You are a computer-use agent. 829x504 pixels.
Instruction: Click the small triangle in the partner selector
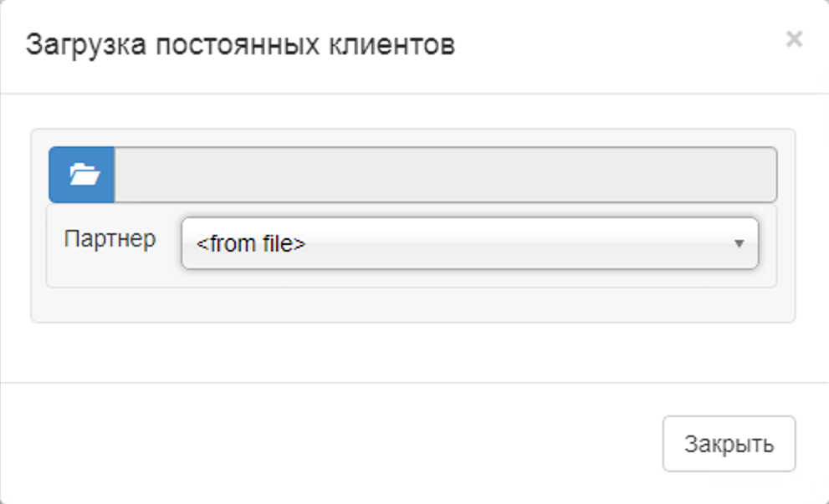click(739, 244)
